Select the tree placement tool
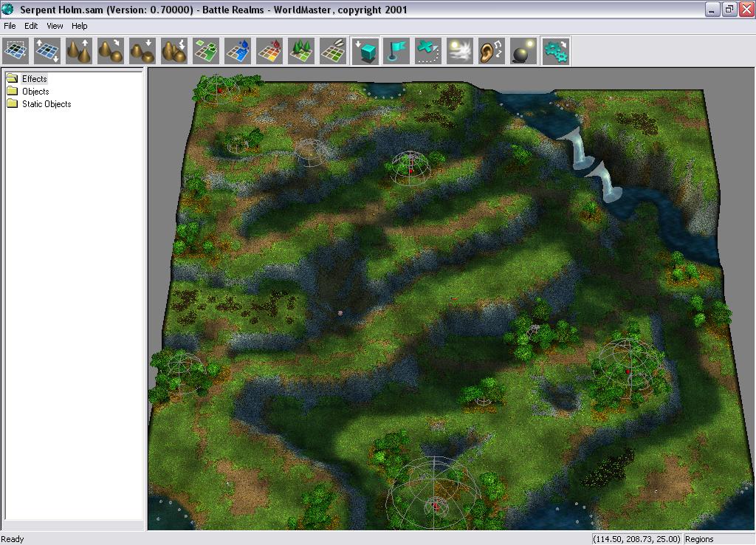 pos(300,50)
